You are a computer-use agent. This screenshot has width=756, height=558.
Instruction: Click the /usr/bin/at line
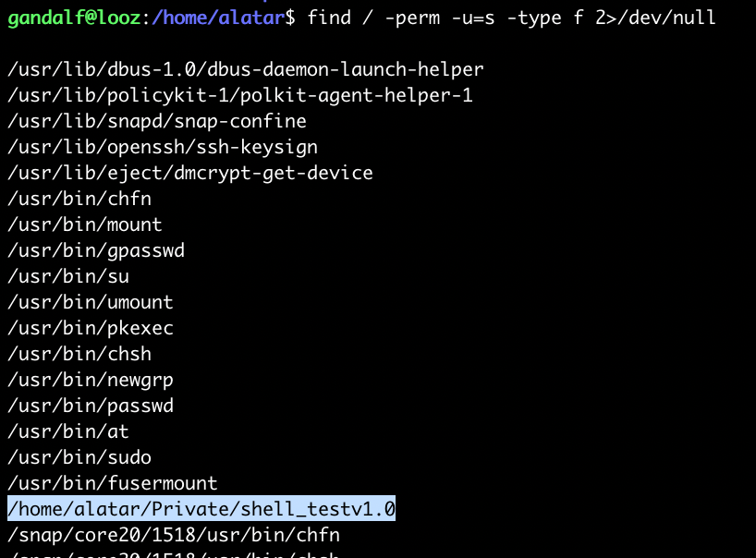[68, 431]
